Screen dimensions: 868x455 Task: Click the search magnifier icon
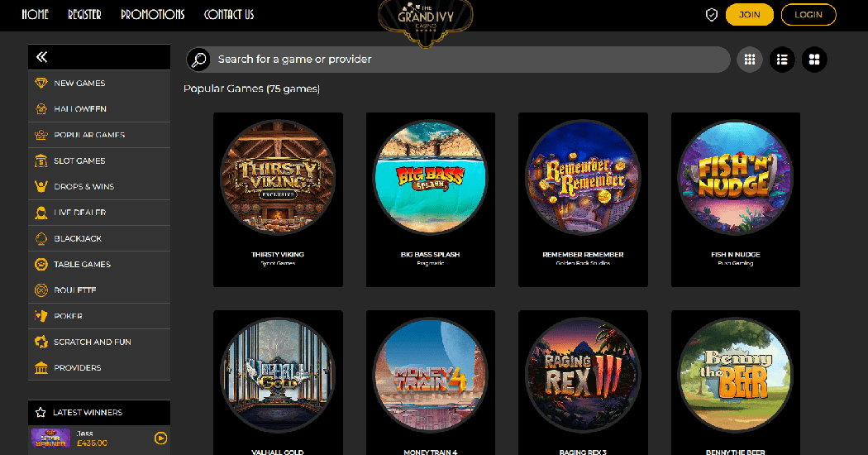(198, 60)
